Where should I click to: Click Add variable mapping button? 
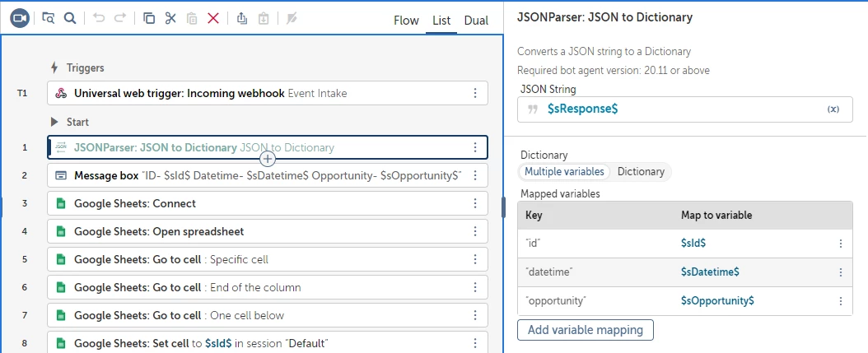pyautogui.click(x=586, y=330)
